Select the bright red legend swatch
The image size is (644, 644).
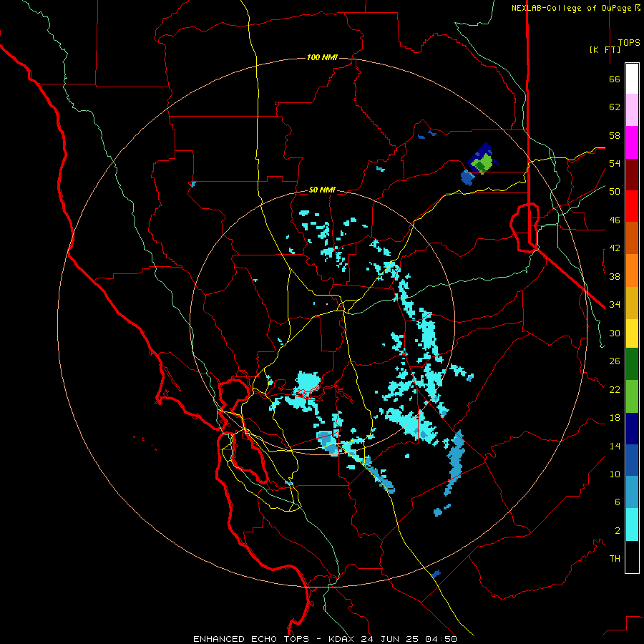pos(632,206)
